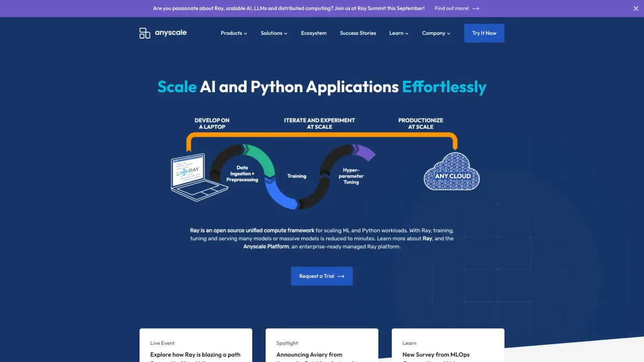Click the Anyscale logo icon

[145, 33]
